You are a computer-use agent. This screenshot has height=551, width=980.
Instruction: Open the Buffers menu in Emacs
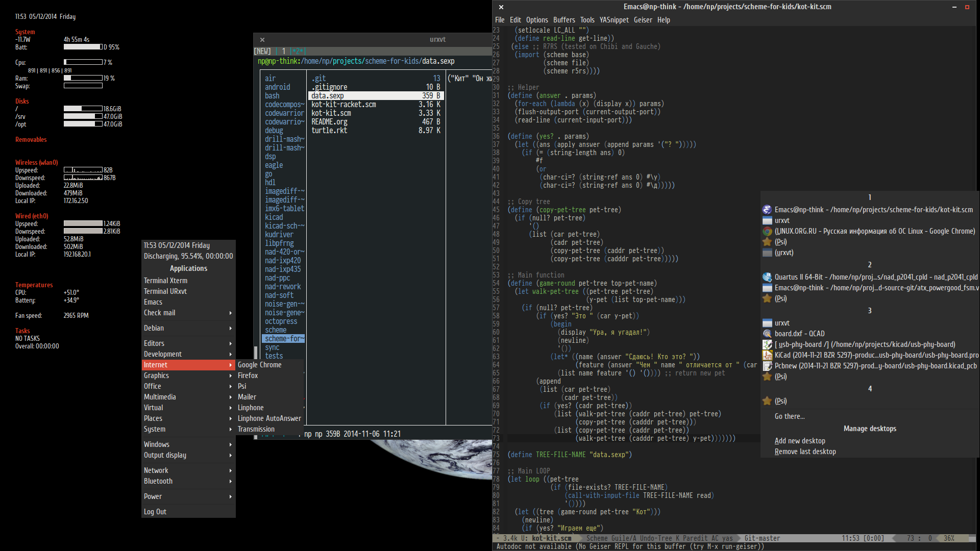click(564, 20)
